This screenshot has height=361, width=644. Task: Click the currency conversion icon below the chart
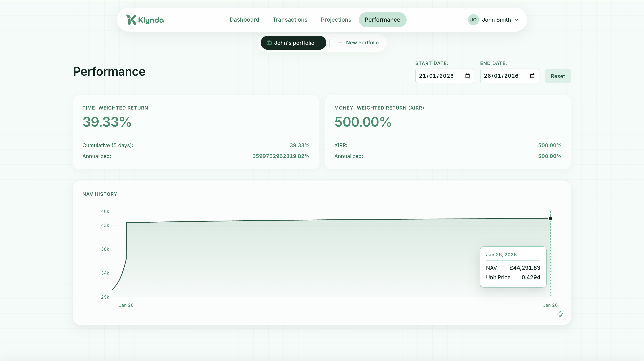click(560, 314)
